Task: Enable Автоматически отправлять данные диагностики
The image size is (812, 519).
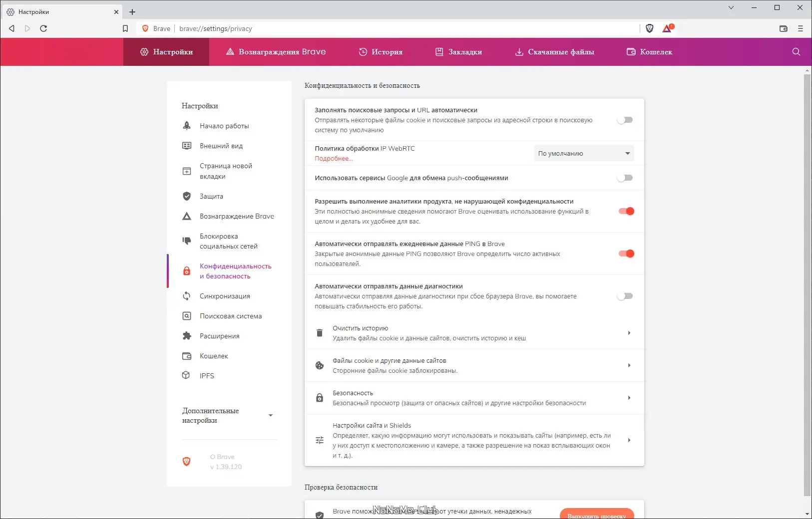Action: tap(625, 296)
